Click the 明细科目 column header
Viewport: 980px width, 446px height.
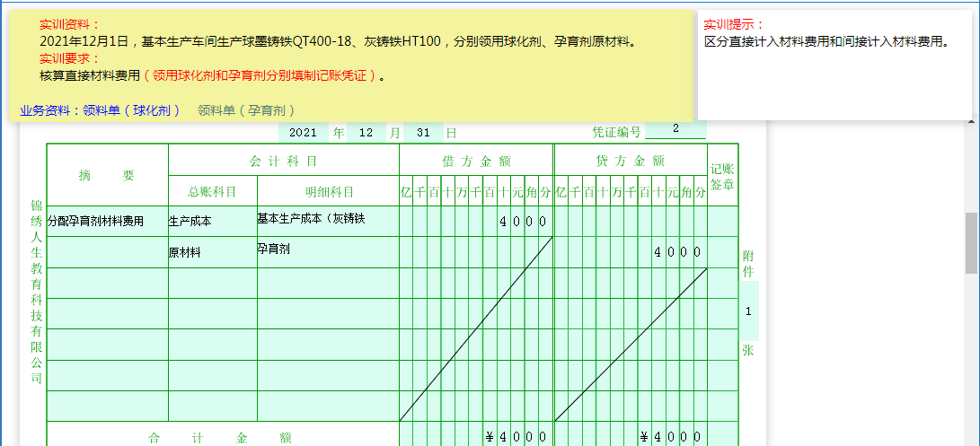[x=328, y=191]
